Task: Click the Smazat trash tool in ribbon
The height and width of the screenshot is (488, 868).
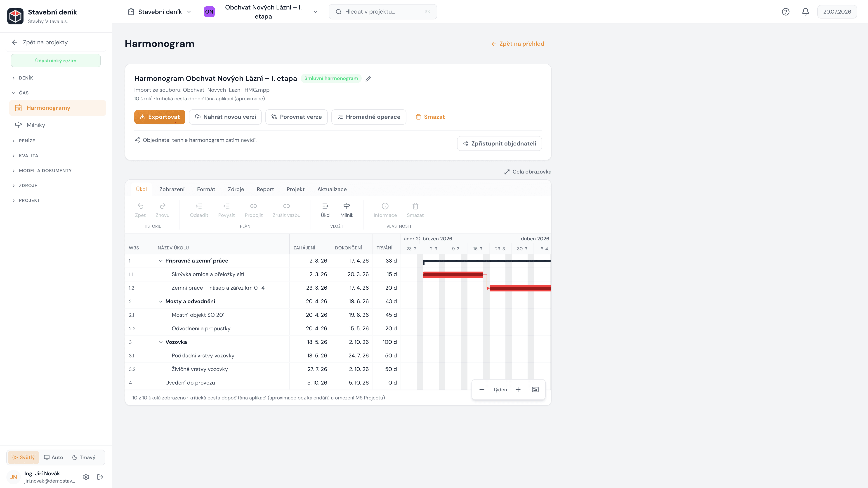Action: [x=415, y=210]
